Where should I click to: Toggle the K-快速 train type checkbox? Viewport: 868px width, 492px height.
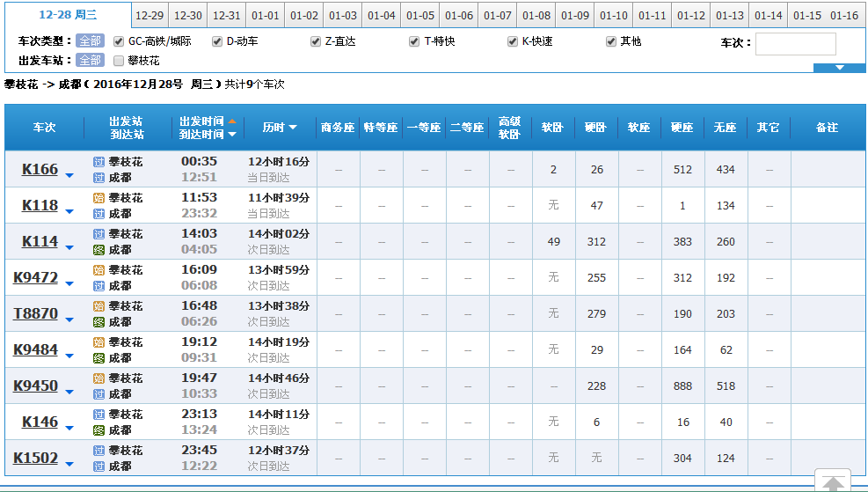click(513, 41)
